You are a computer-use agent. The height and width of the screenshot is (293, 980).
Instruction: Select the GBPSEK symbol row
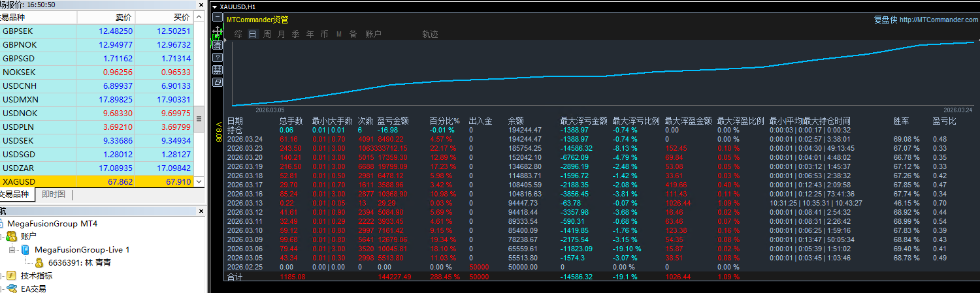tap(97, 31)
